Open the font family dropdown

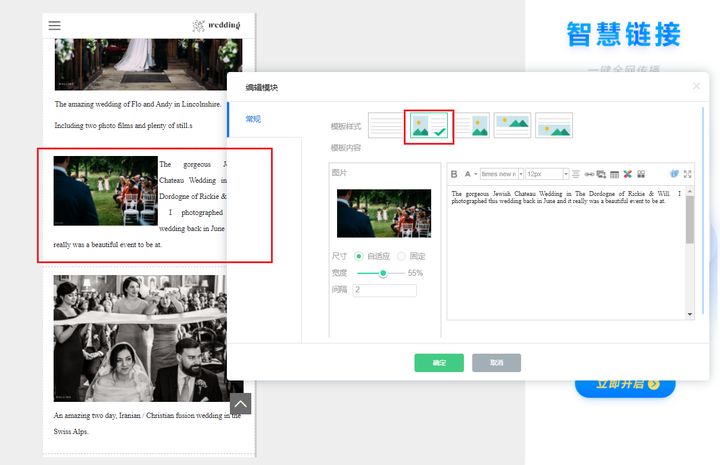(501, 174)
